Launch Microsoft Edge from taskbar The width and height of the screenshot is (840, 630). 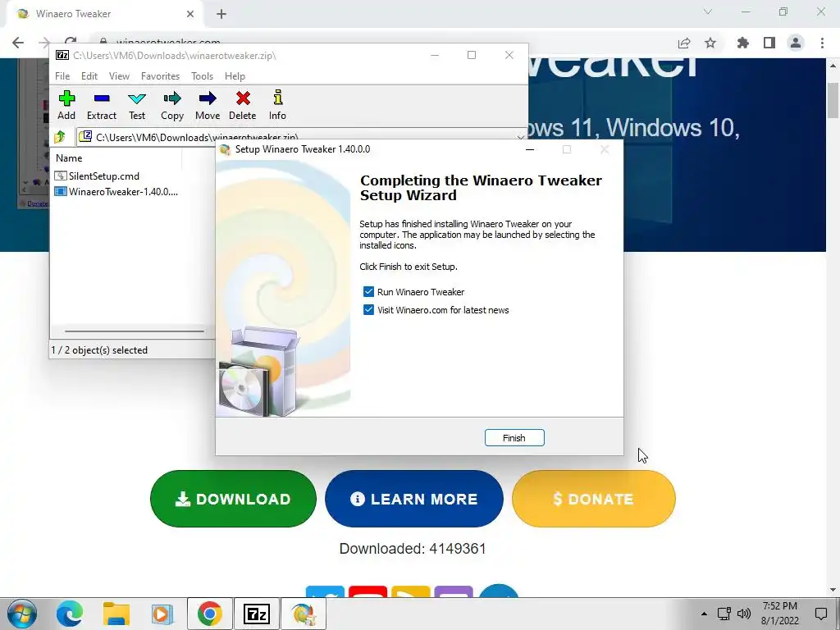(x=70, y=614)
